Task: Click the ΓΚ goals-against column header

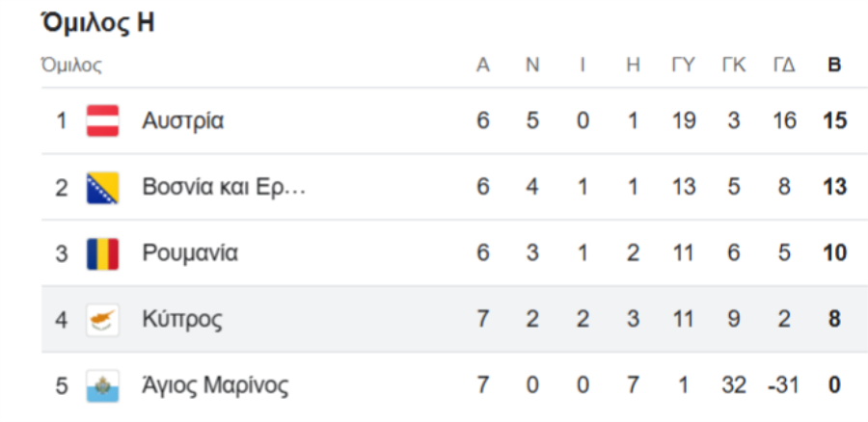Action: [733, 66]
